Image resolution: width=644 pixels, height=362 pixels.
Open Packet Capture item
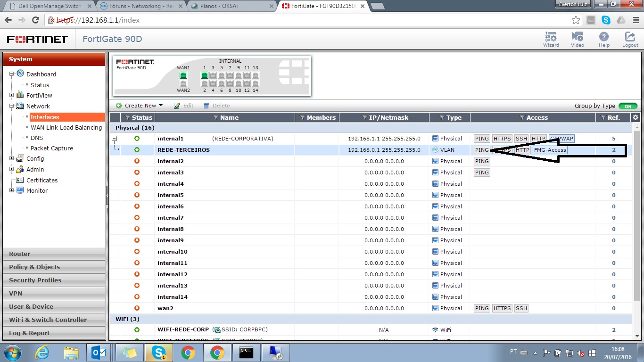[x=52, y=148]
